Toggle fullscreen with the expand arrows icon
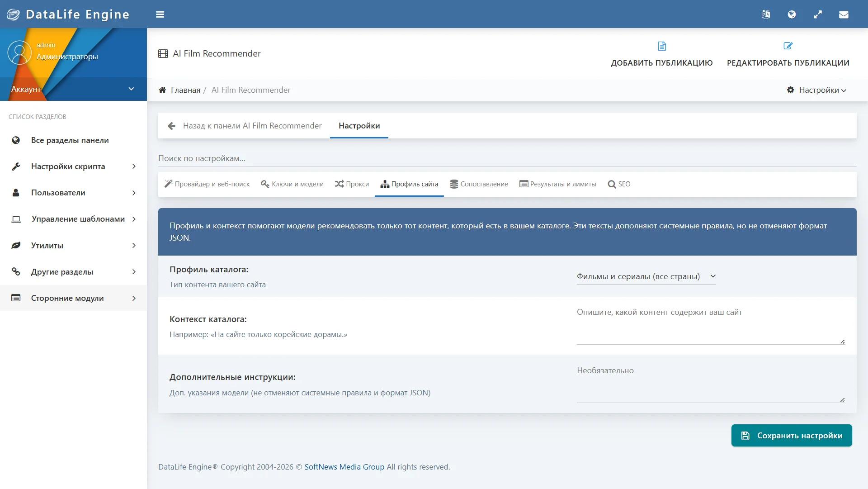The width and height of the screenshot is (868, 489). pos(818,14)
